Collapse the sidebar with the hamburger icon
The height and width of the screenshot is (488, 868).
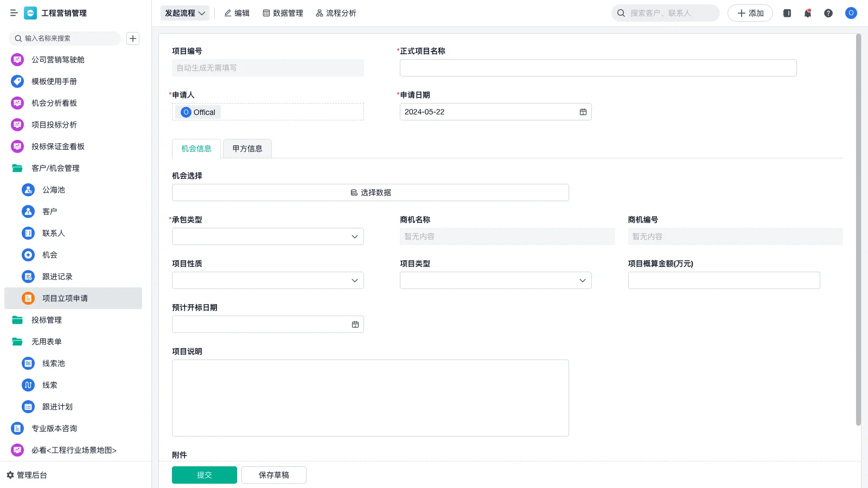coord(14,13)
